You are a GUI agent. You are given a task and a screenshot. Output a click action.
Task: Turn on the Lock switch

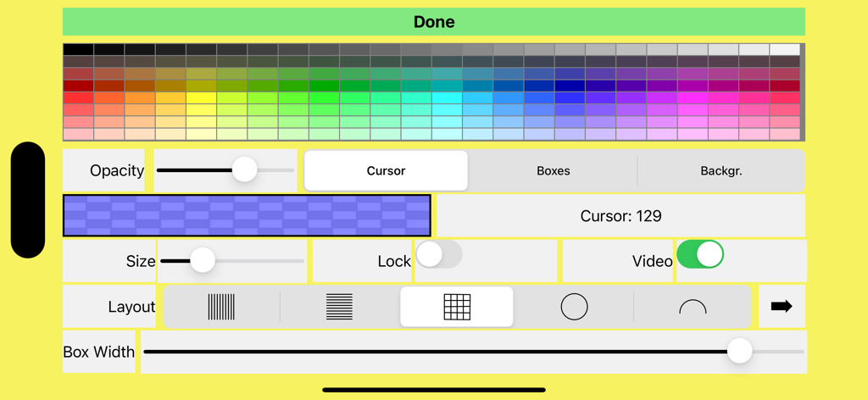click(439, 254)
